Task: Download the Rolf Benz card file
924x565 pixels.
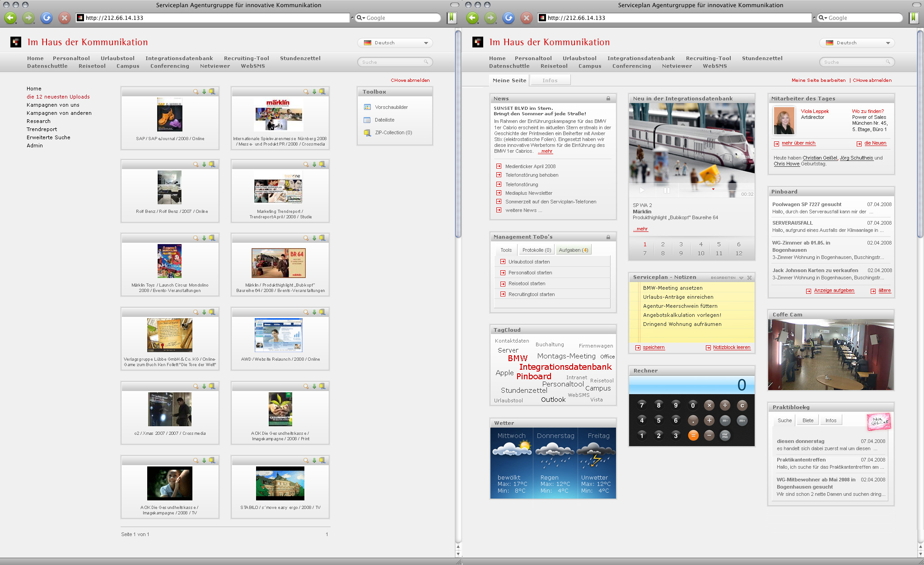Action: 204,164
